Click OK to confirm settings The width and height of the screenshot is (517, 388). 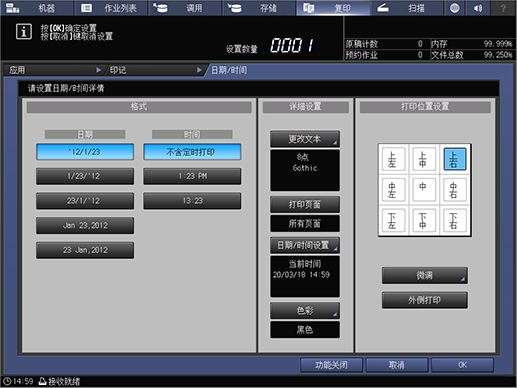tap(462, 365)
